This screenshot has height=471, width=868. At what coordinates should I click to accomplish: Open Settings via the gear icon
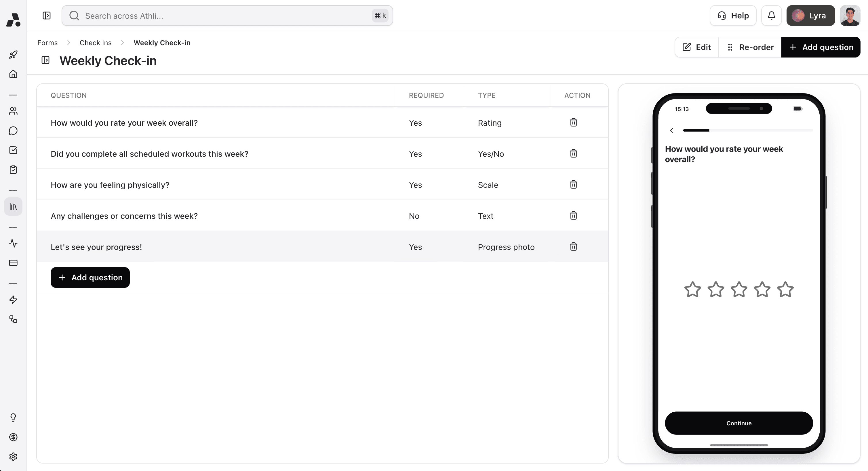13,457
